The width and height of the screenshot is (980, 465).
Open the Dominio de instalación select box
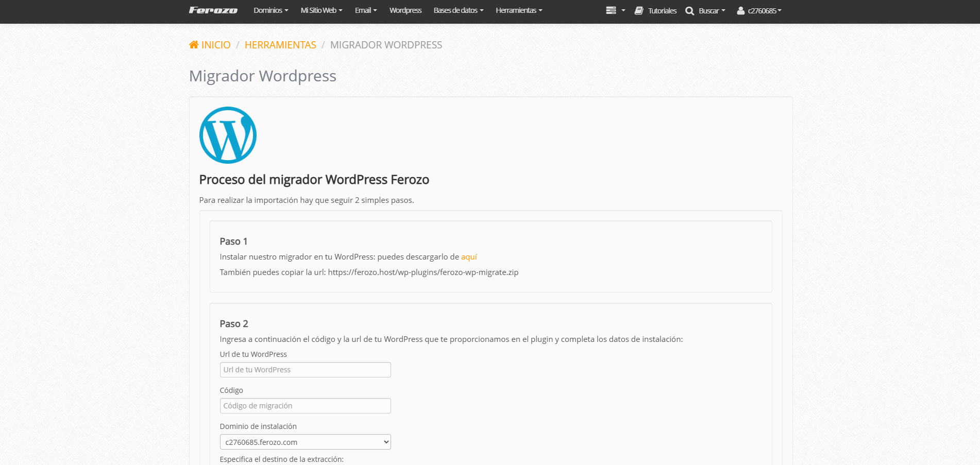coord(305,442)
